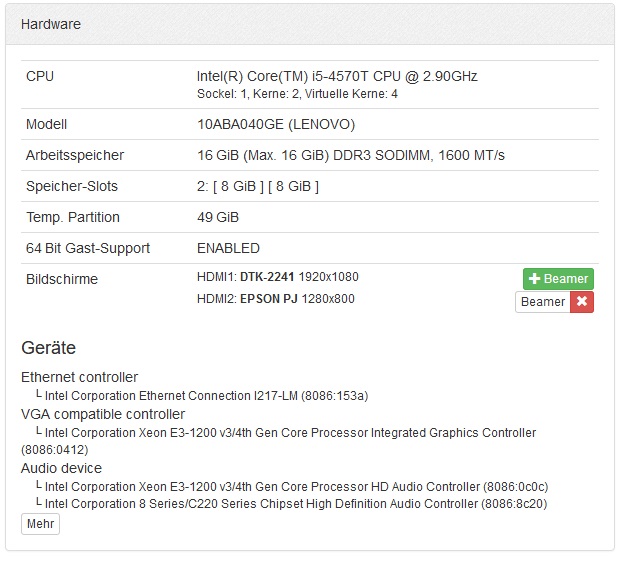Select the HD Audio Controller 8086:0c0c entry

[x=290, y=486]
